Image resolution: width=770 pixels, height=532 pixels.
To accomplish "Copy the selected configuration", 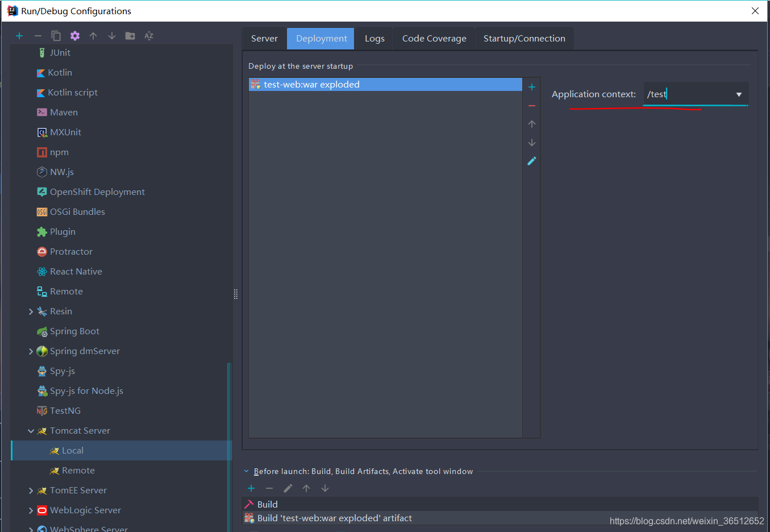I will click(56, 36).
